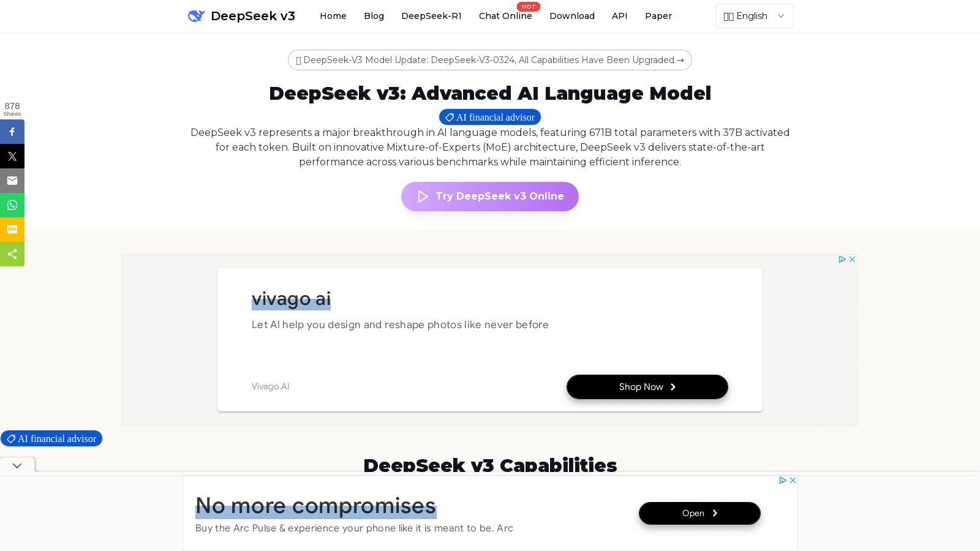
Task: Share on X (Twitter) from the sidebar
Action: click(12, 156)
